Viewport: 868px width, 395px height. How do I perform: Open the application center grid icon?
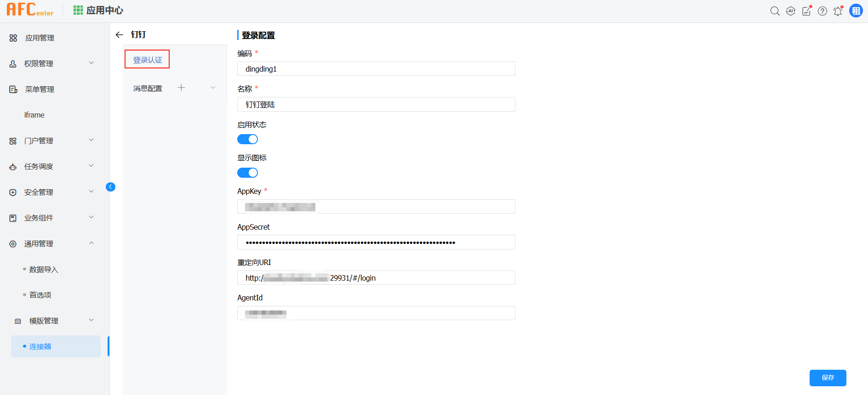point(78,10)
